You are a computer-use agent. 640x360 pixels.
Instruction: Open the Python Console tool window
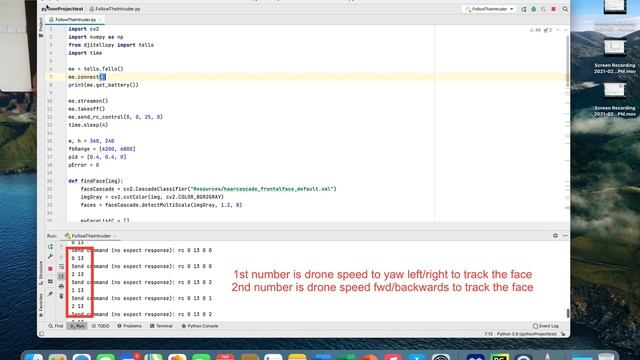coord(200,326)
